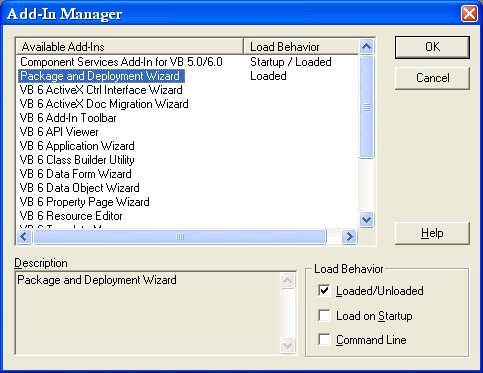Viewport: 483px width, 373px height.
Task: Select VB 6 Data Object Wizard
Action: [x=79, y=188]
